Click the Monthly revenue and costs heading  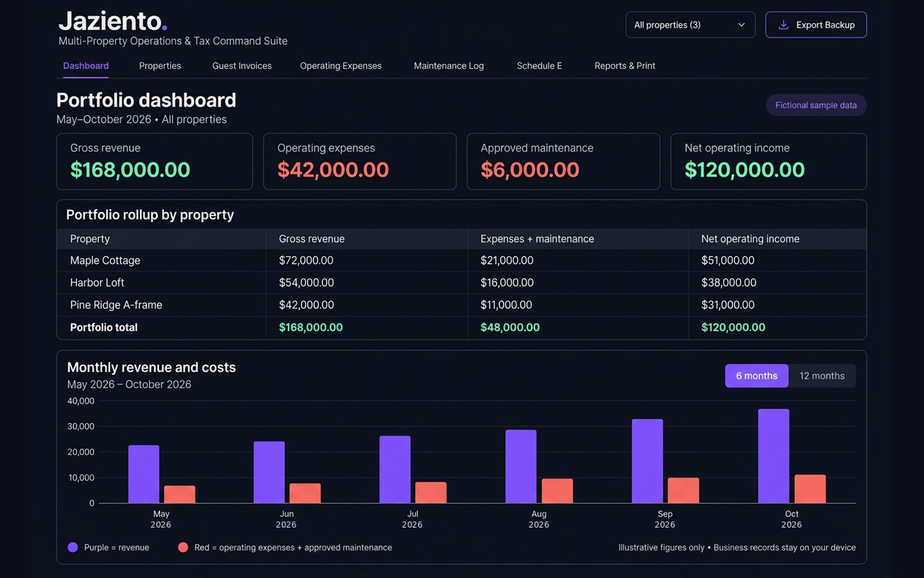151,368
